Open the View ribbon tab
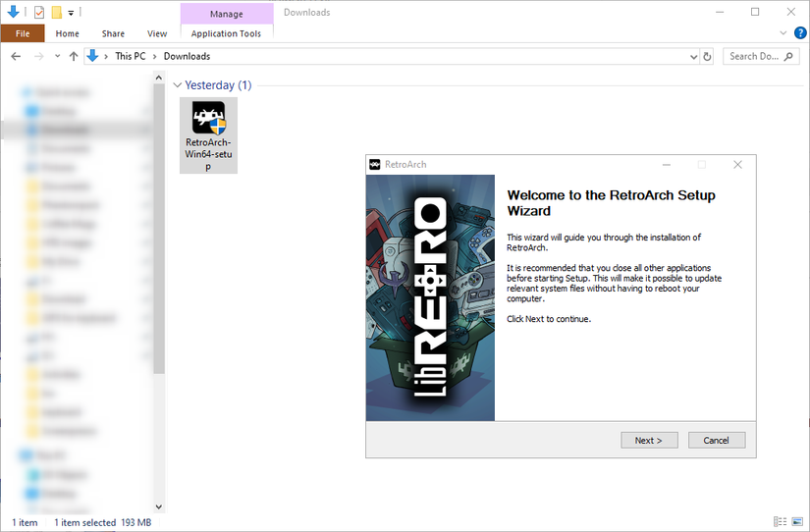 pyautogui.click(x=157, y=33)
